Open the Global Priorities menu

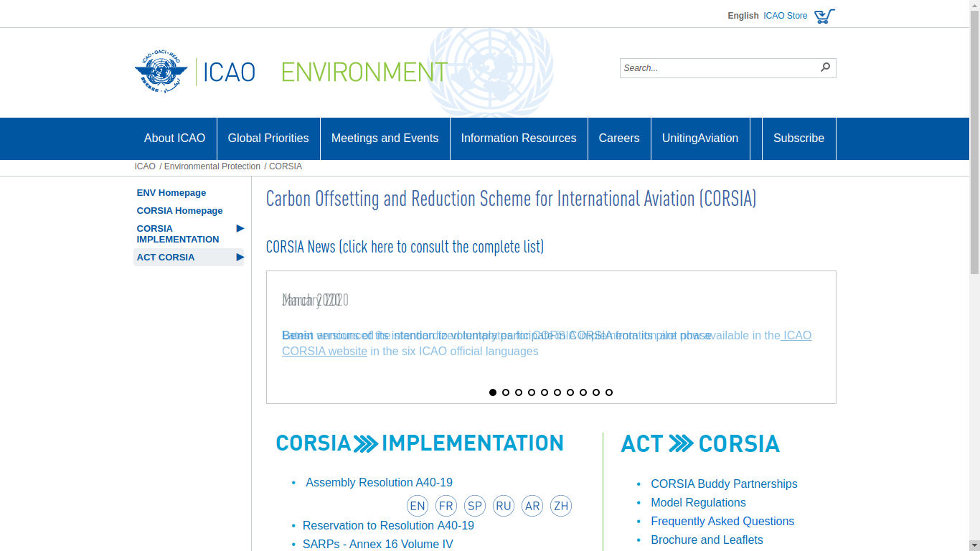[268, 138]
